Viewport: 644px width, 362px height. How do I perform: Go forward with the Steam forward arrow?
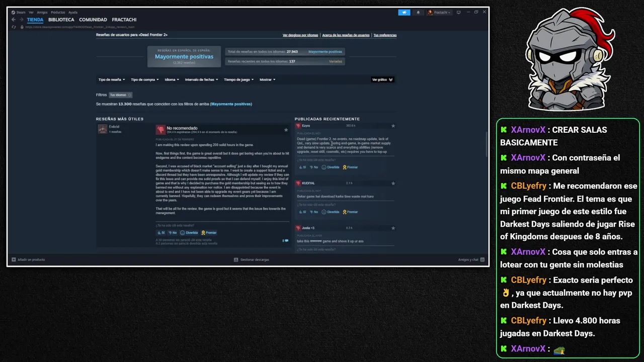pos(21,20)
